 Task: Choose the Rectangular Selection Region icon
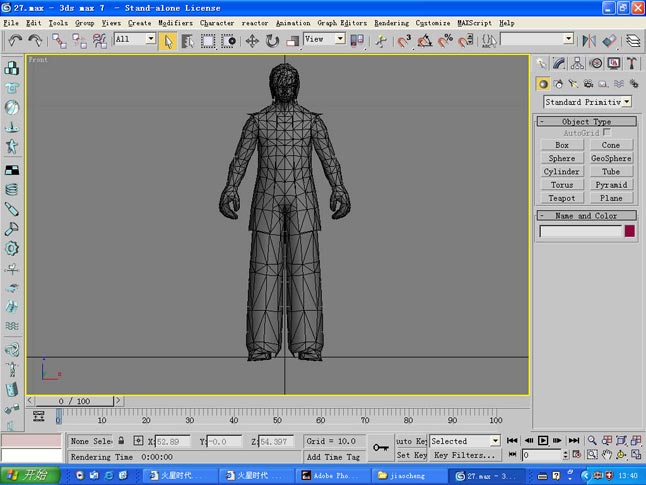208,41
